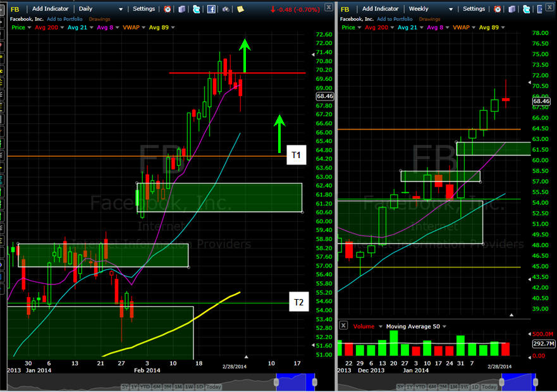Click FB ticker symbol in Daily chart
The height and width of the screenshot is (392, 557).
click(x=15, y=9)
